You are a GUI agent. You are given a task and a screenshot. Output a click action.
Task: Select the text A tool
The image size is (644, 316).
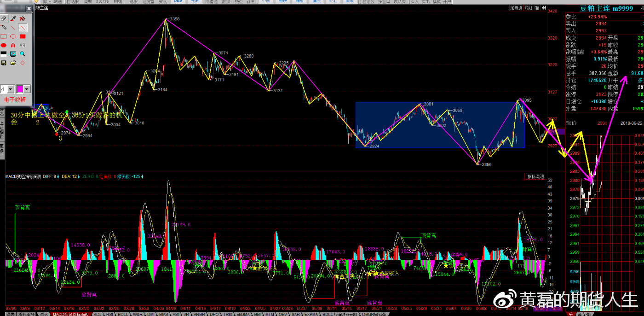click(x=13, y=45)
